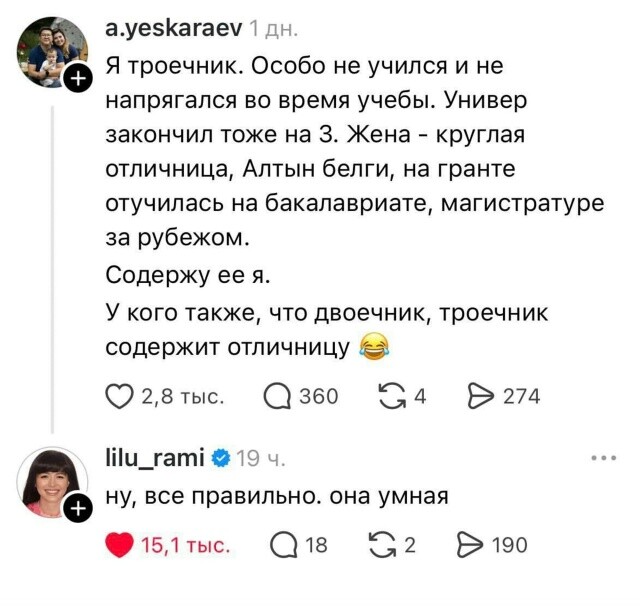This screenshot has height=606, width=640.
Task: Click lilu_rami's blue verified badge
Action: point(221,459)
